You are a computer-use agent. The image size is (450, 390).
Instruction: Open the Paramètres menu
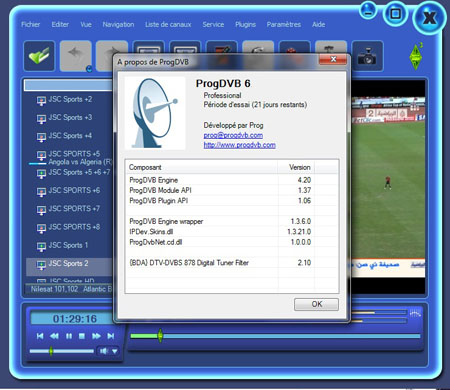[284, 24]
